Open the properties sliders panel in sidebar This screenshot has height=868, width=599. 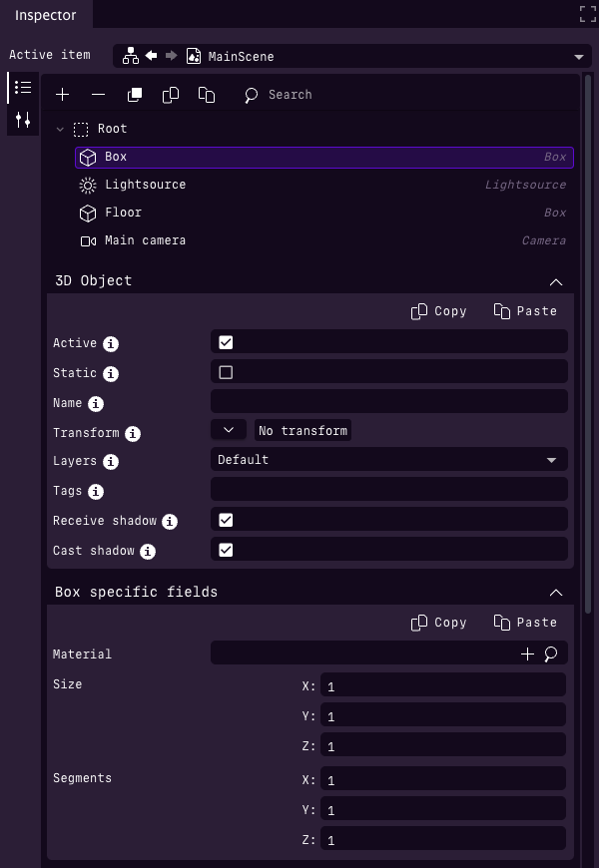click(22, 121)
